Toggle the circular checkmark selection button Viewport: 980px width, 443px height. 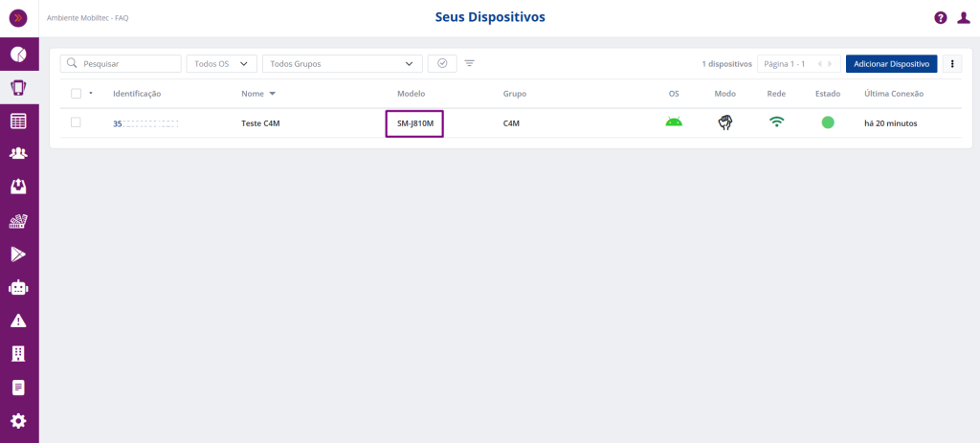pos(442,63)
